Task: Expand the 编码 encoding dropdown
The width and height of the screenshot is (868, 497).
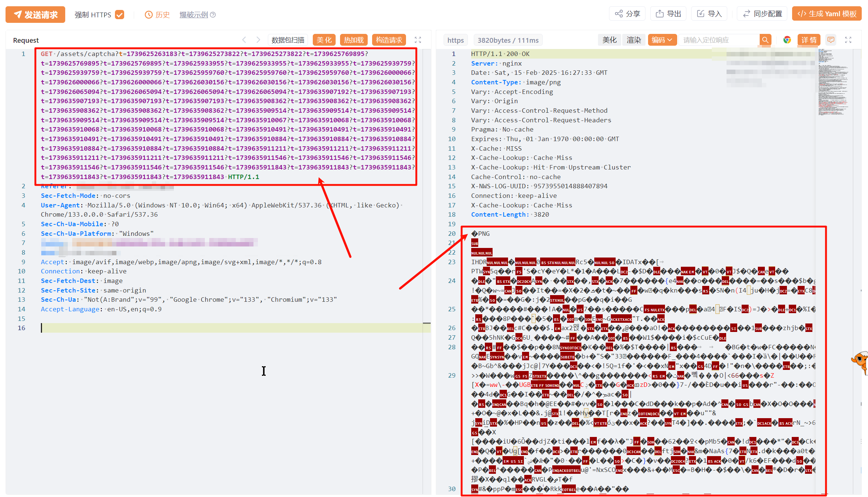Action: click(x=662, y=40)
